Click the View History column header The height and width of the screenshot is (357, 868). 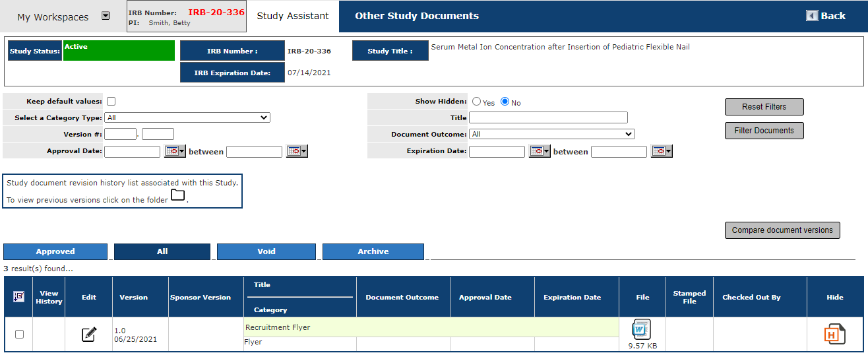[x=49, y=297]
